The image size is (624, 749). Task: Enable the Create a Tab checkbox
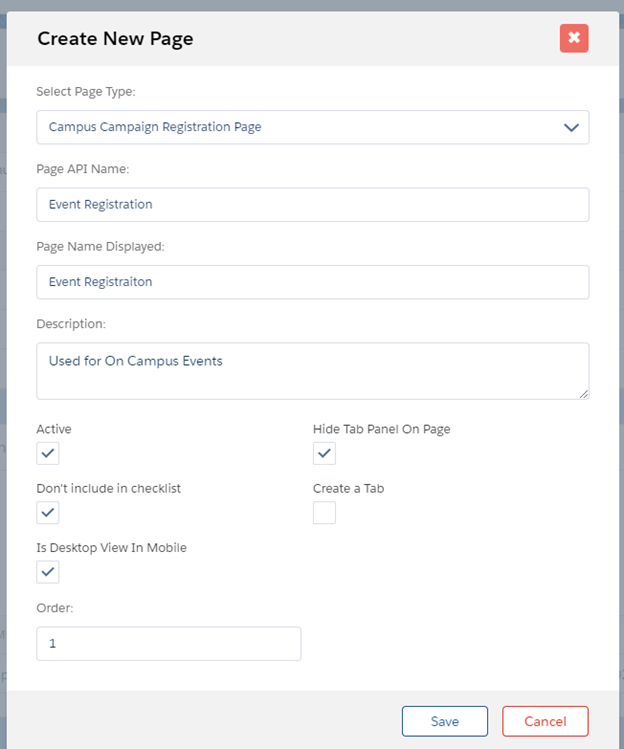coord(324,513)
